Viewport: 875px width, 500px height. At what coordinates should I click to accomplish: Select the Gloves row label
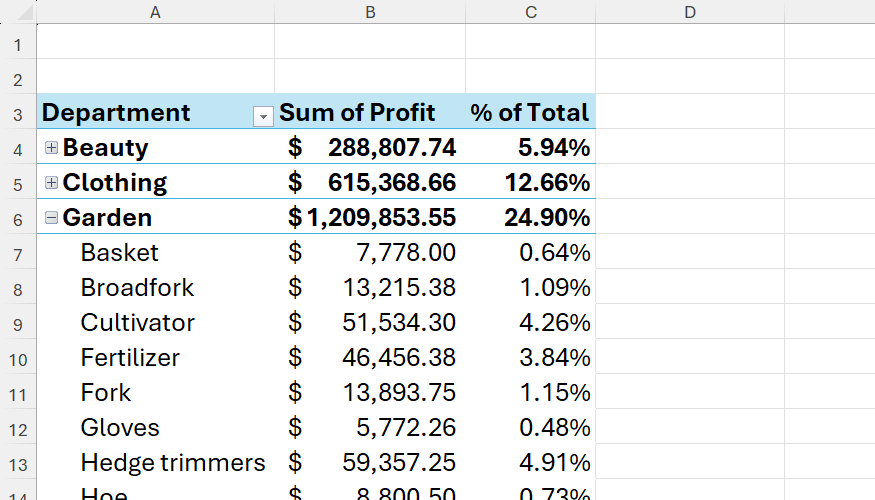[x=120, y=427]
